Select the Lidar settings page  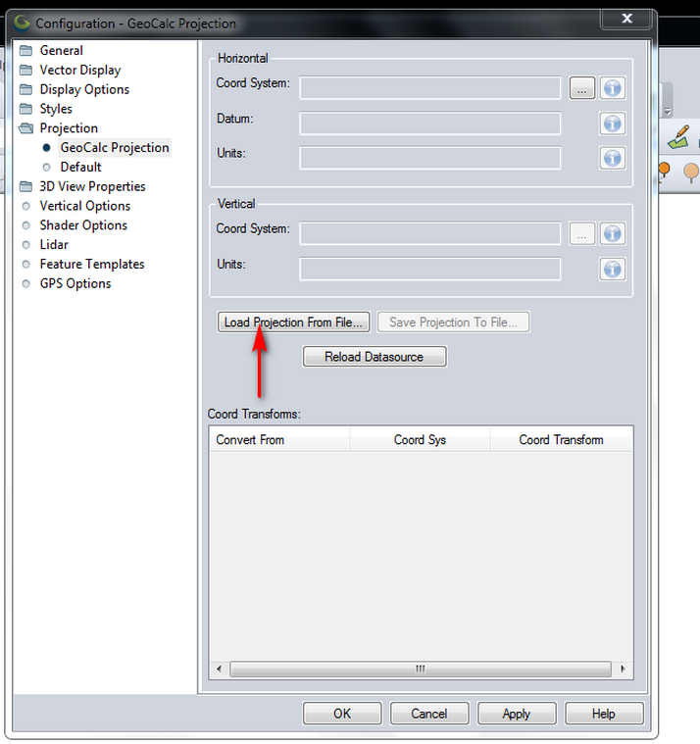point(54,245)
